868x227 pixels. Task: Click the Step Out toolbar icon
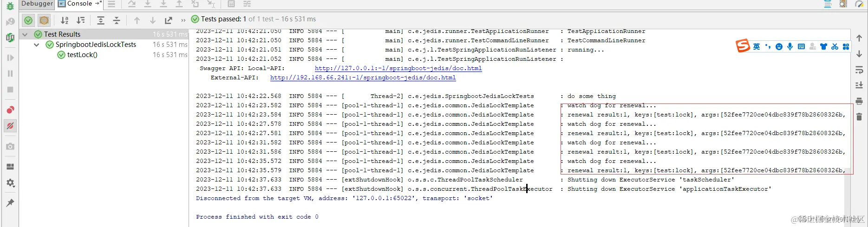click(179, 4)
